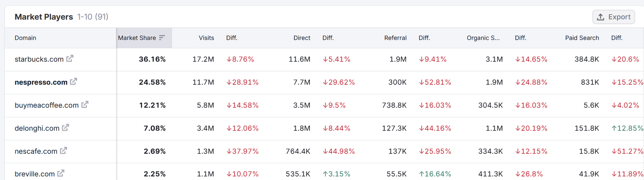Screen dimensions: 644x180
Task: Open nespresso.com external link icon
Action: [73, 82]
